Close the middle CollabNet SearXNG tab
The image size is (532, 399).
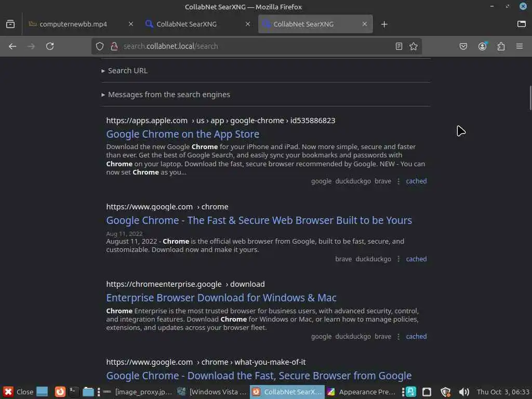(x=248, y=24)
